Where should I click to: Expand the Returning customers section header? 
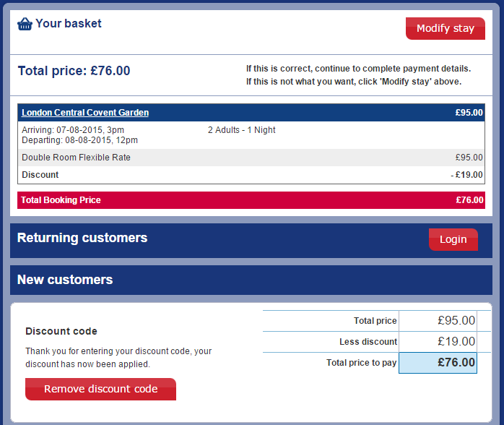click(251, 241)
